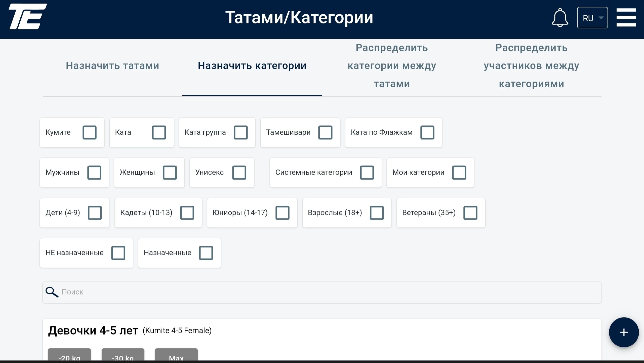Screen dimensions: 644x363
Task: Enable the Унисекс checkbox
Action: [x=239, y=172]
